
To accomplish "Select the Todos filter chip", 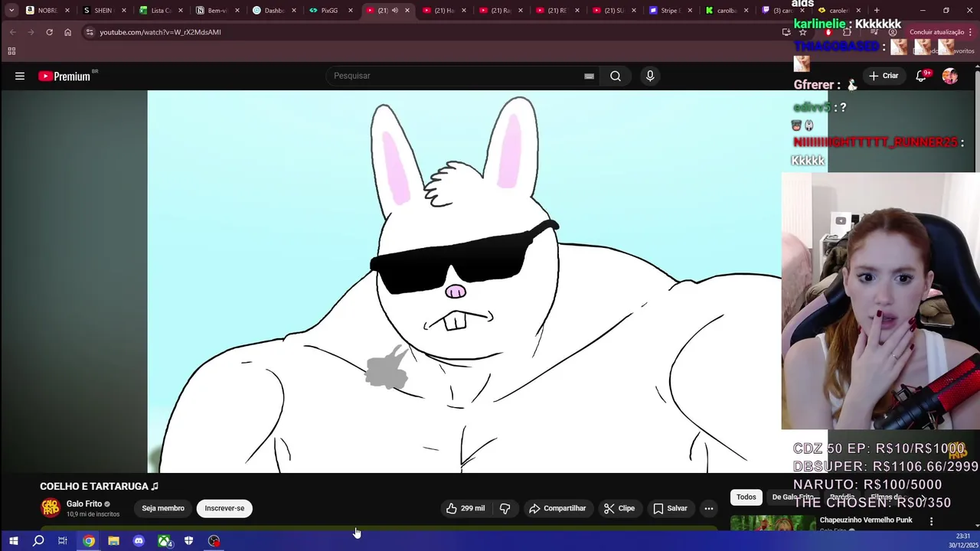I will coord(746,497).
